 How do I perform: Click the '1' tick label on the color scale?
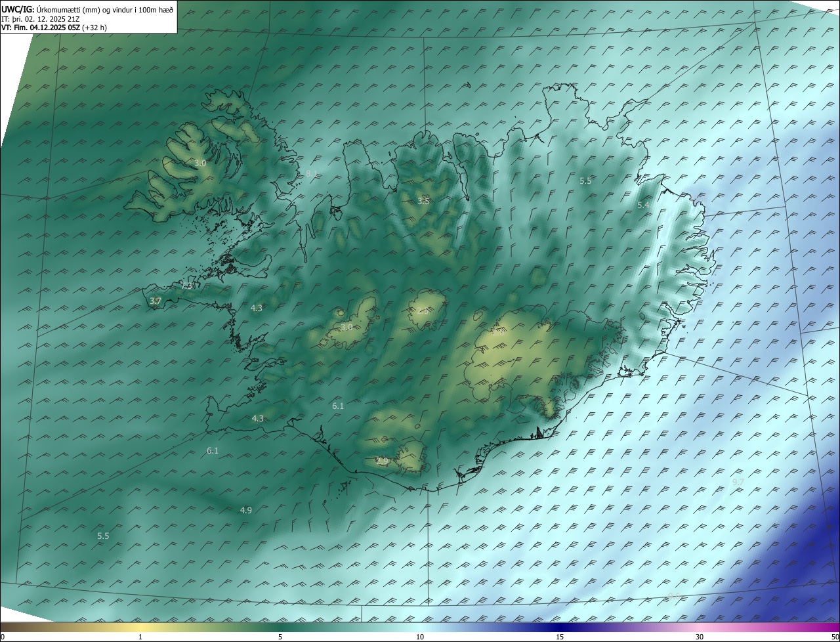(140, 637)
